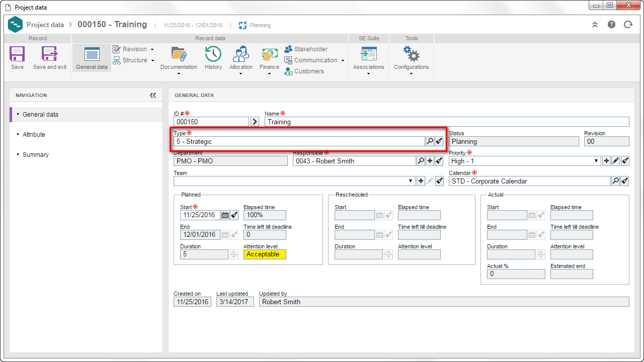Open the Configurations tools menu

click(x=411, y=60)
